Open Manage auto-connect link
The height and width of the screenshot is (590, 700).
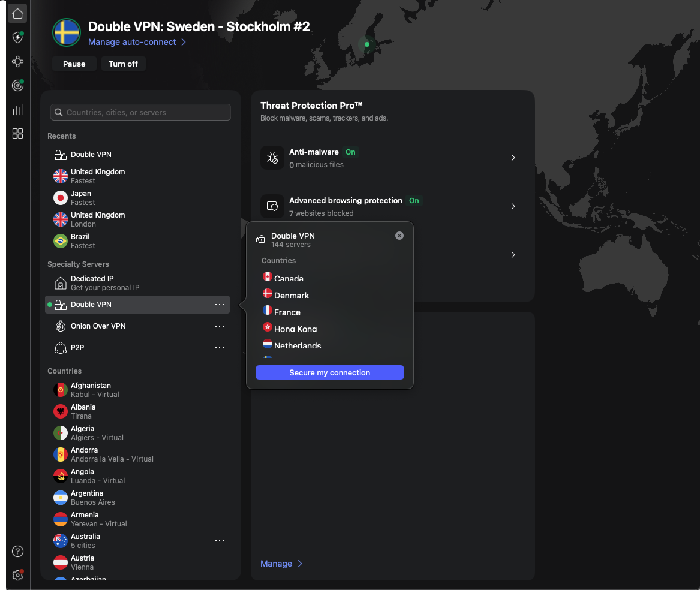point(137,42)
